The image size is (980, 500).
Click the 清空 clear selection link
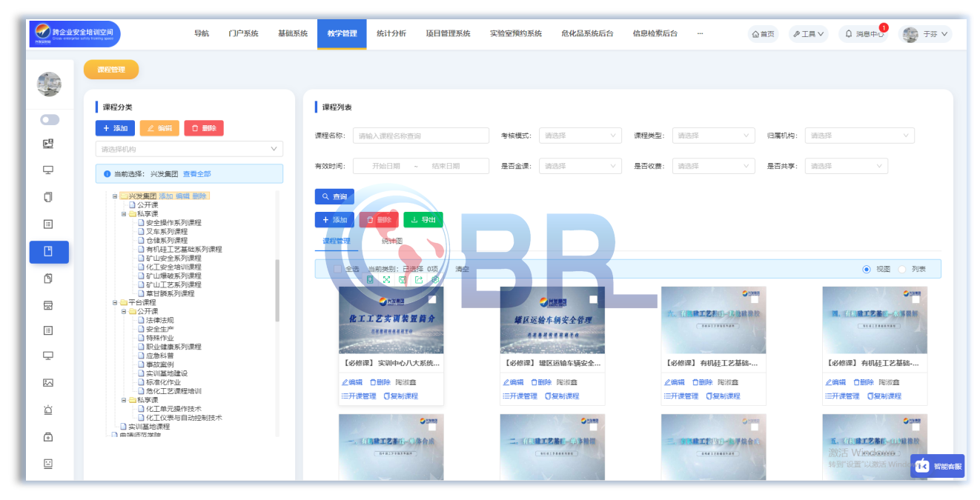pyautogui.click(x=462, y=269)
